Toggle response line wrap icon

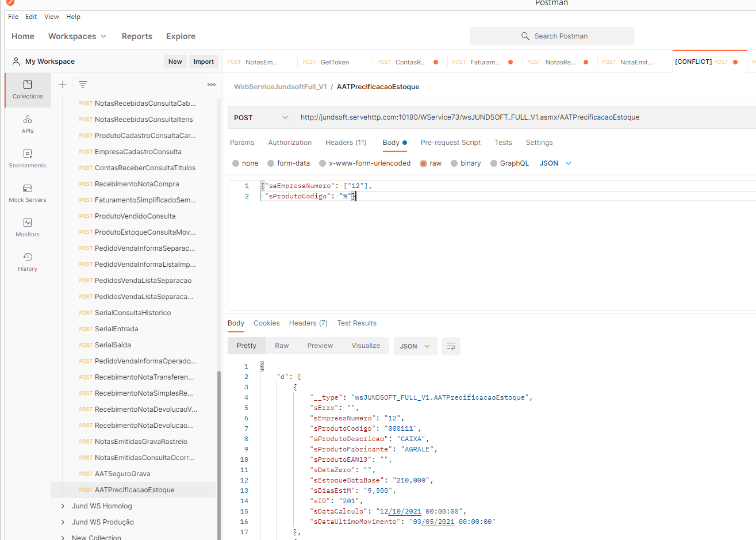[451, 346]
